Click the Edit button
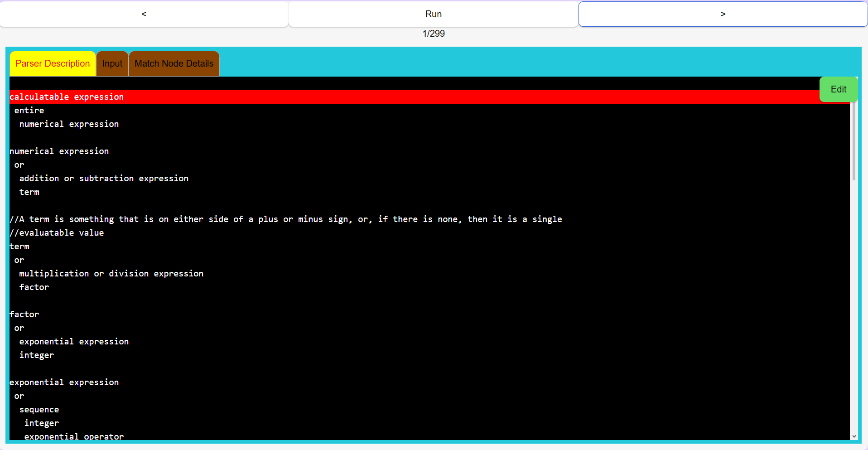868x450 pixels. tap(838, 89)
